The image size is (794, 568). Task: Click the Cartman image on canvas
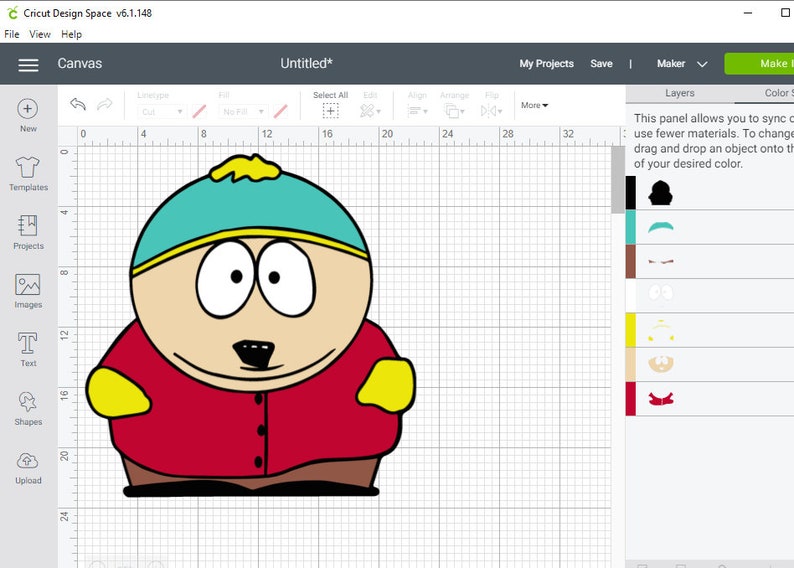coord(251,325)
